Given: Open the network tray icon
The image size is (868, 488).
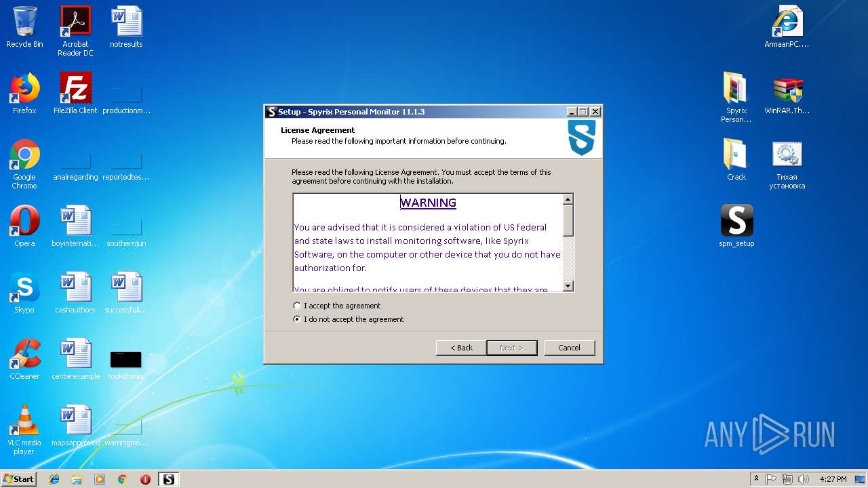Looking at the screenshot, I should (787, 479).
